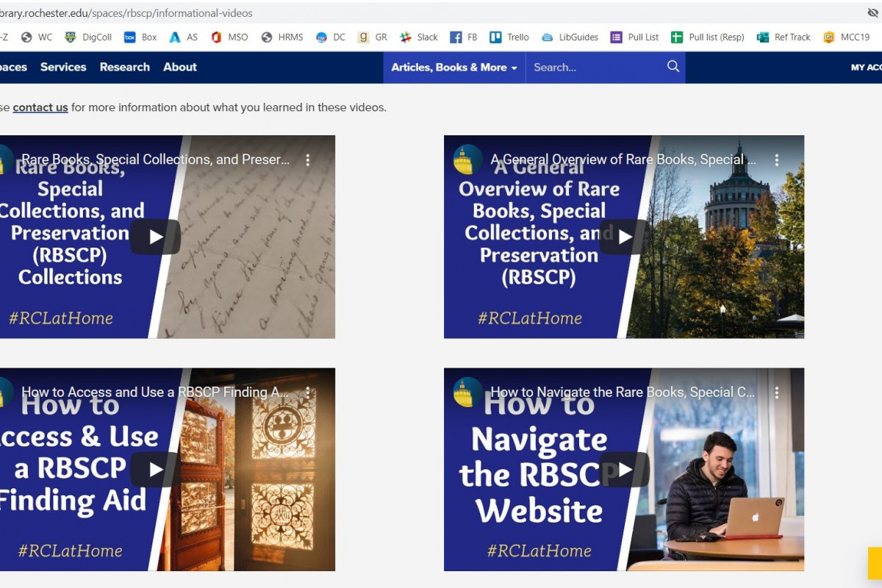Click the eye-slash icon in address bar
The height and width of the screenshot is (588, 882).
point(872,13)
